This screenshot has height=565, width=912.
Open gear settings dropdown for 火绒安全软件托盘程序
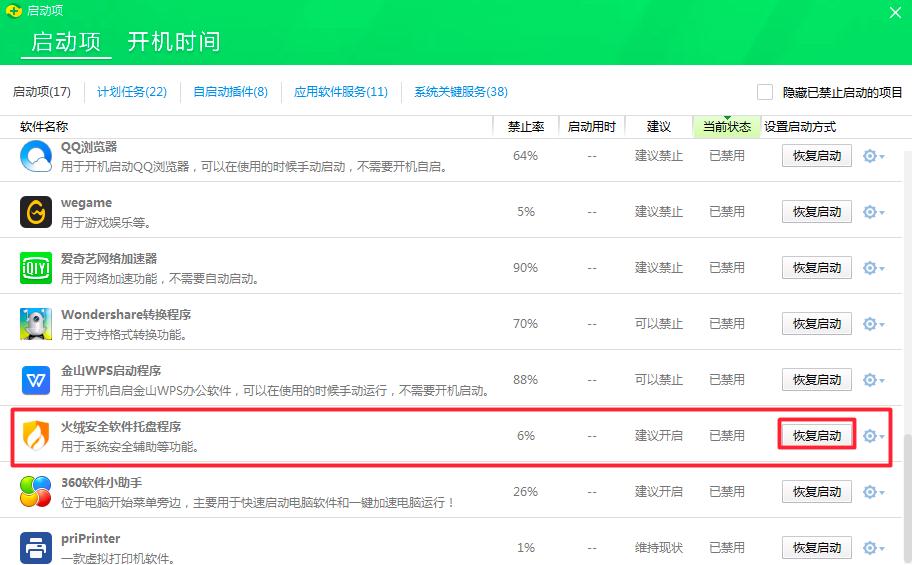[873, 436]
